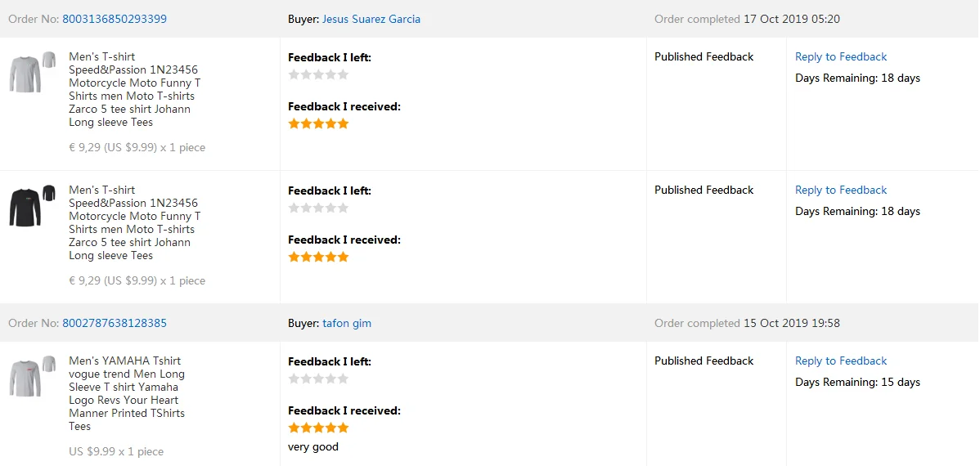The image size is (980, 466).
Task: Click empty feedback-left stars for YAMAHA Tshirt
Action: point(318,379)
